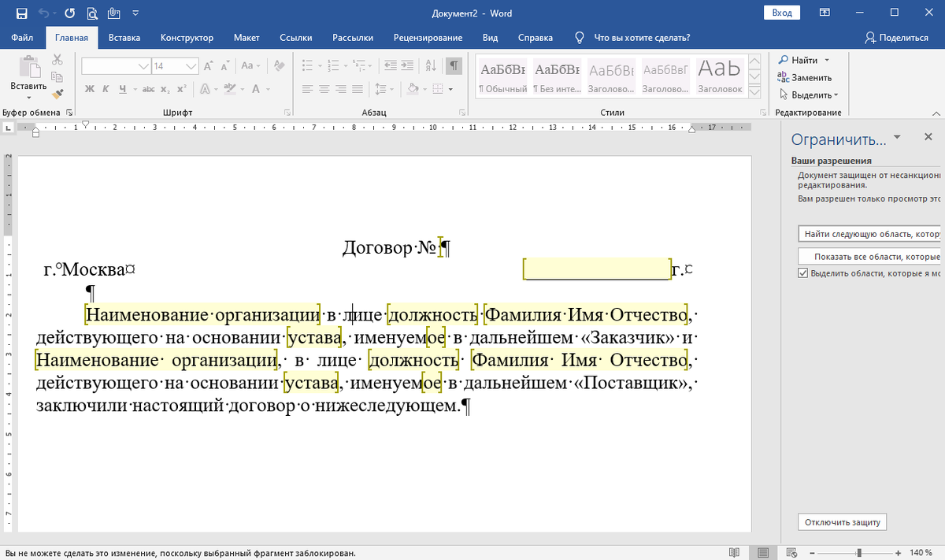
Task: Save the document from quick access toolbar
Action: click(x=21, y=13)
